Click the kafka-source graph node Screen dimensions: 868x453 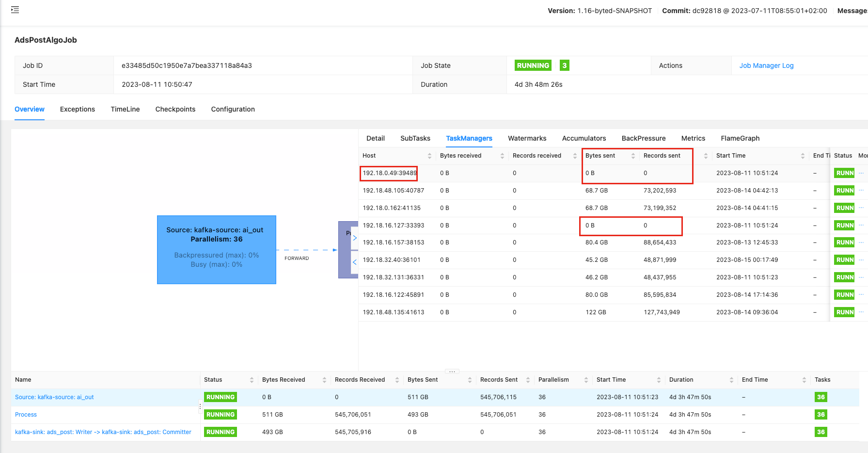(x=217, y=250)
